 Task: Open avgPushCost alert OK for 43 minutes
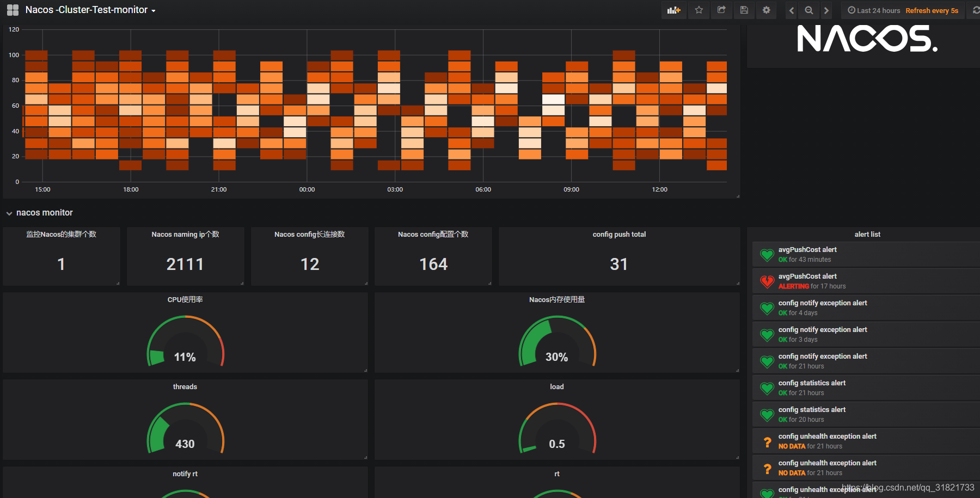click(x=866, y=254)
